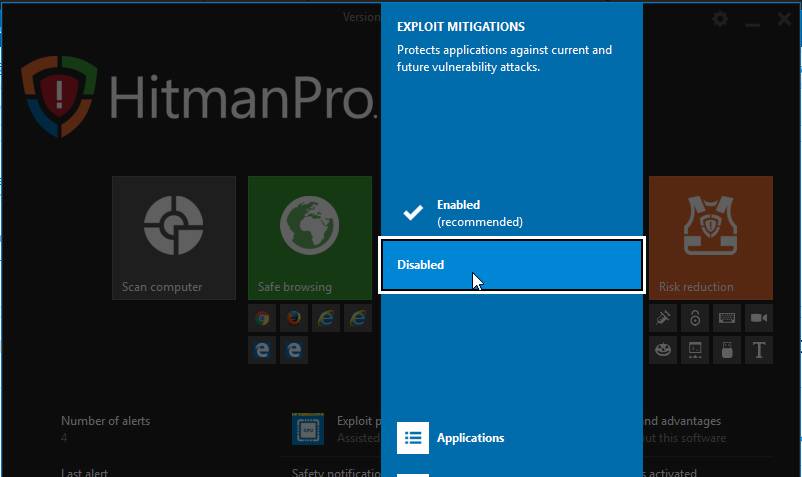The width and height of the screenshot is (802, 477).
Task: Click the USB drive protection icon
Action: pyautogui.click(x=727, y=350)
